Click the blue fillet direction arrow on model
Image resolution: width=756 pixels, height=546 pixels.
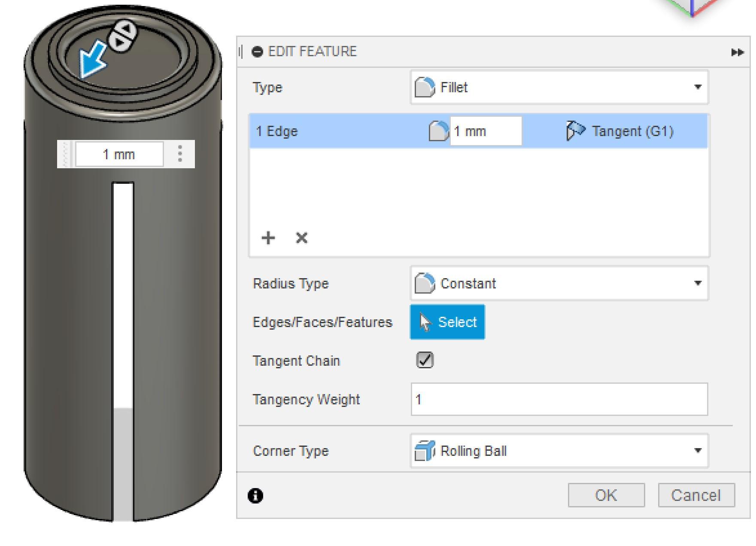click(93, 60)
